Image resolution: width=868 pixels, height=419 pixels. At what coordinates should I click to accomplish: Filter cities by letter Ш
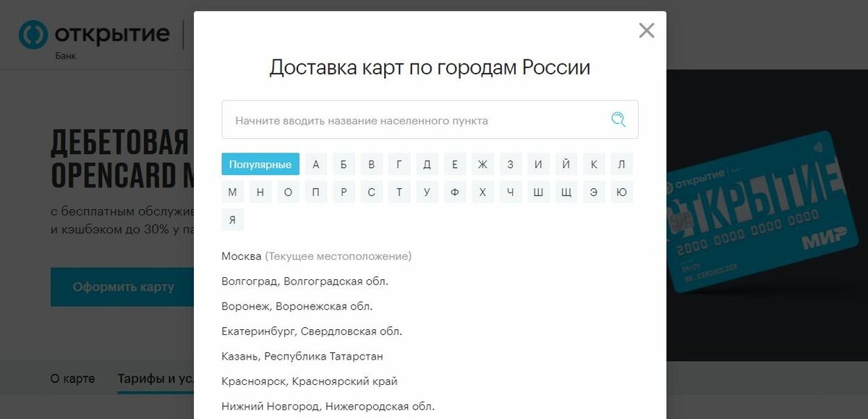538,192
